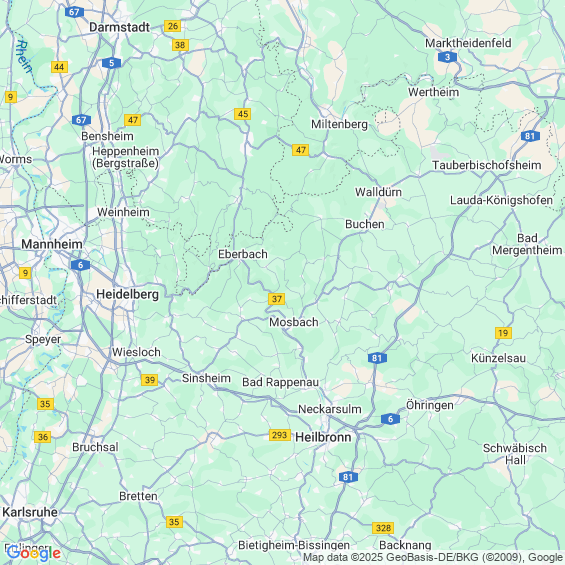Select the Schwäbisch Hall label
This screenshot has height=565, width=565.
pyautogui.click(x=515, y=454)
